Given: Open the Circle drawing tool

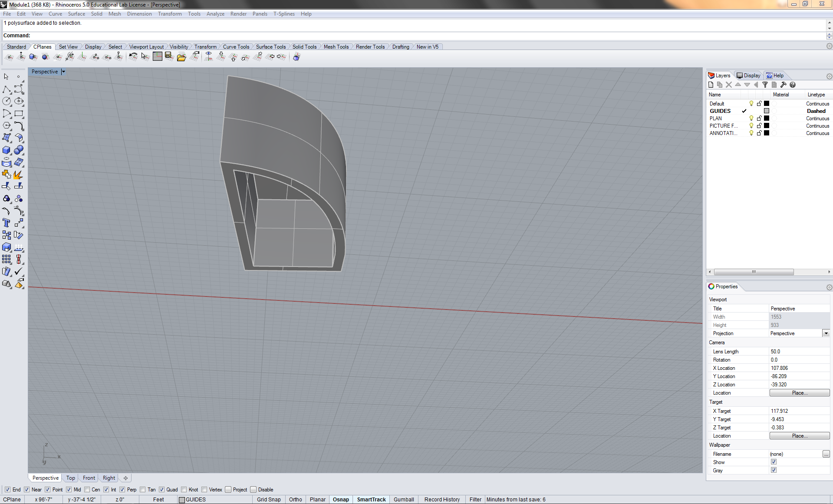Looking at the screenshot, I should pyautogui.click(x=7, y=101).
